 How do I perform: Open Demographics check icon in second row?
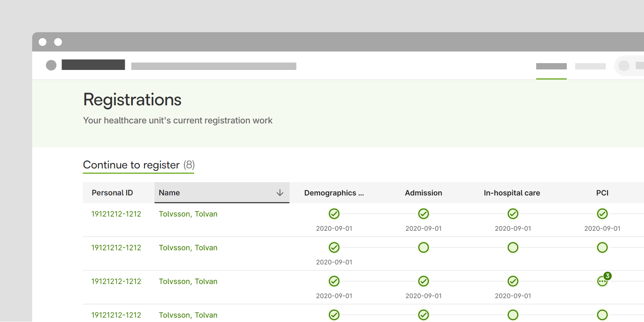pyautogui.click(x=334, y=248)
